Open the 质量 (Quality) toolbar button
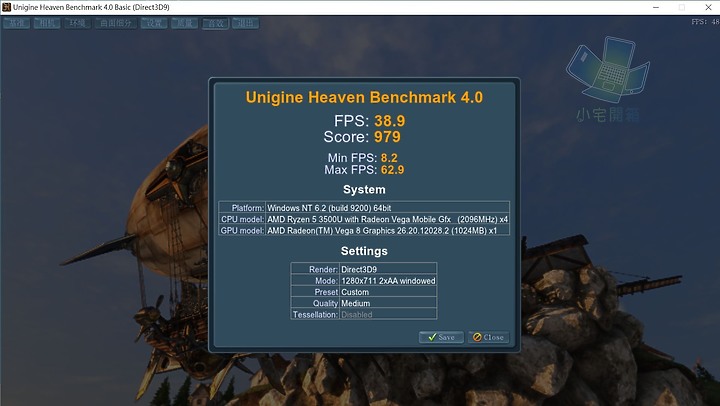The height and width of the screenshot is (406, 720). (184, 23)
